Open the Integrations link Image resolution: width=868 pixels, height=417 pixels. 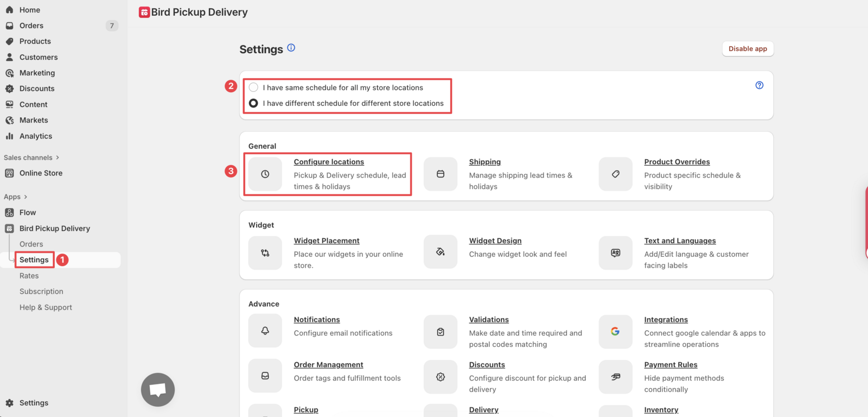coord(666,320)
